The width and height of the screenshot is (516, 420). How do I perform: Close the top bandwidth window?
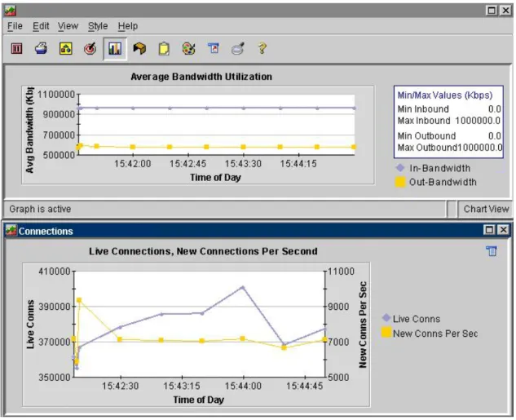[505, 11]
